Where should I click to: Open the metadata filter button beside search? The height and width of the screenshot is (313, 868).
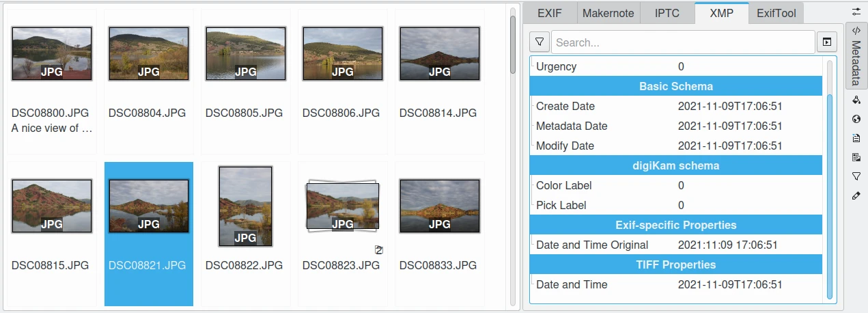[540, 42]
